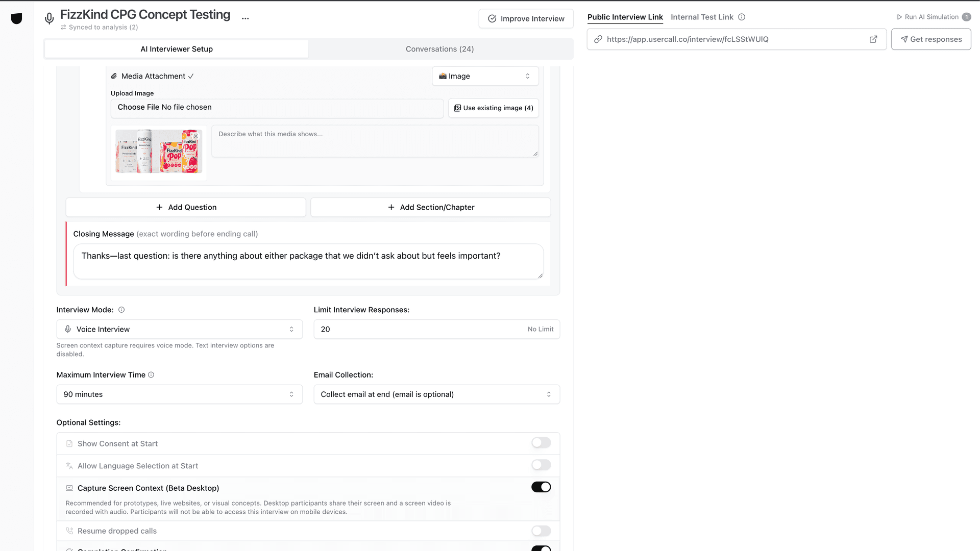The height and width of the screenshot is (551, 980).
Task: Click the Run AI Simulation count badge
Action: 966,17
